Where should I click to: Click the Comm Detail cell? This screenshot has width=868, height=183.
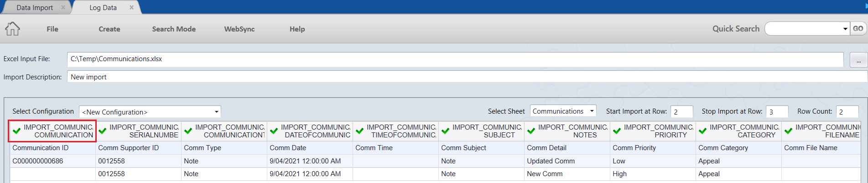coord(567,148)
